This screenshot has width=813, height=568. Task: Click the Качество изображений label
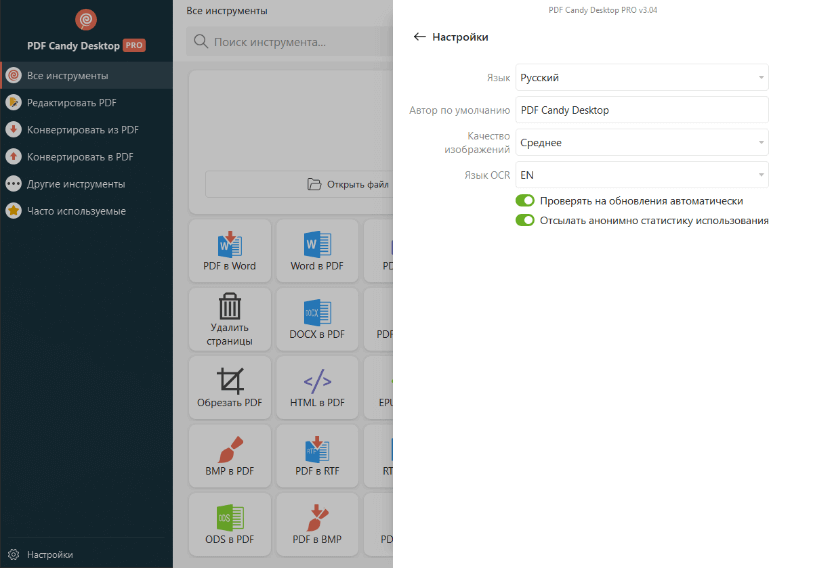pyautogui.click(x=477, y=143)
